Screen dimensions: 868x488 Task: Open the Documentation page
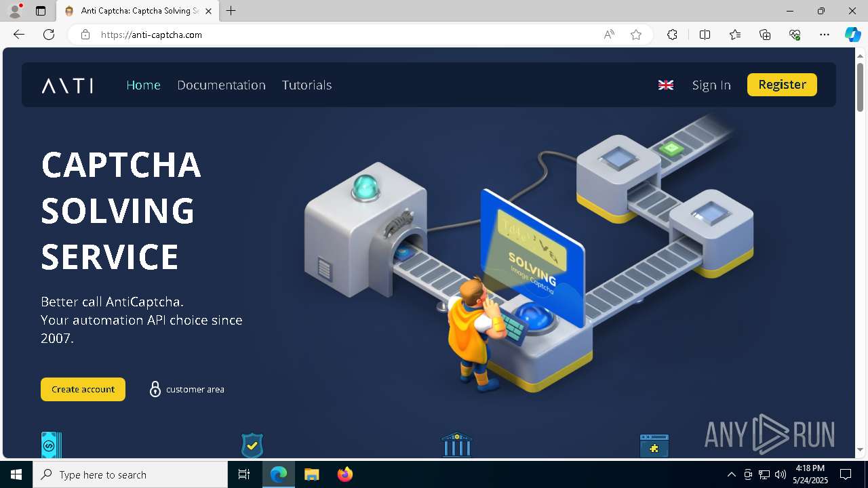pos(221,85)
